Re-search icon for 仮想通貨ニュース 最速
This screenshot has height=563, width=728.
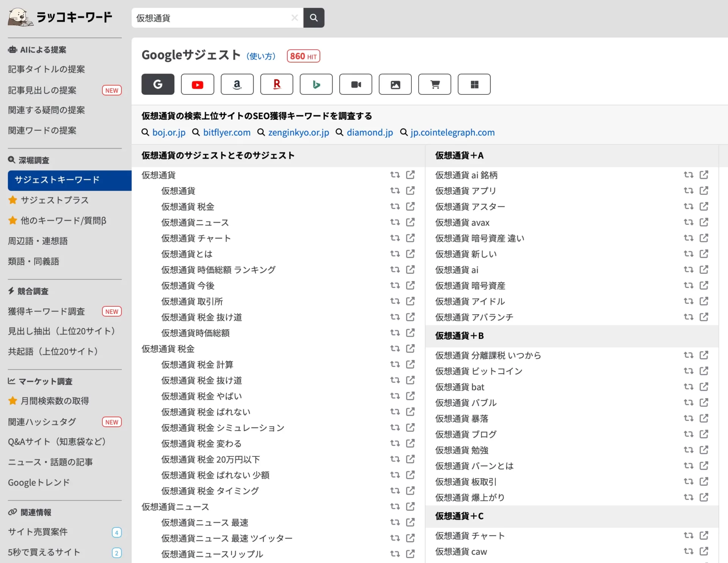pyautogui.click(x=395, y=522)
